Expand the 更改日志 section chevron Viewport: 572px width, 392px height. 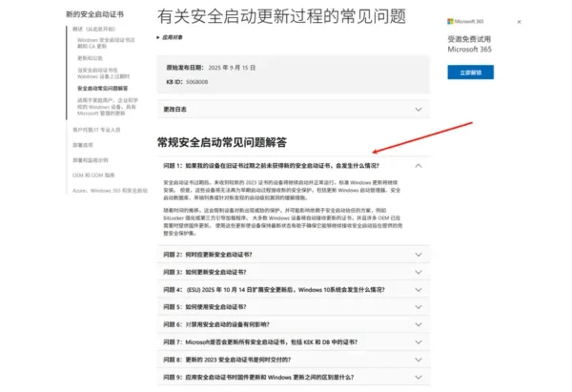coord(419,109)
